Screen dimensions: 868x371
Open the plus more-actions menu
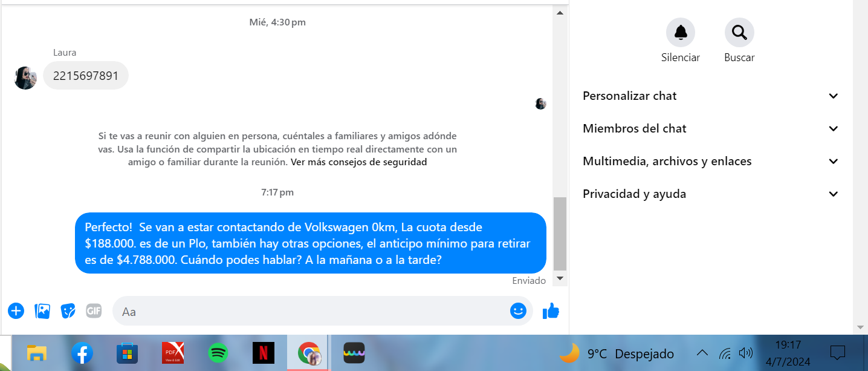point(16,311)
